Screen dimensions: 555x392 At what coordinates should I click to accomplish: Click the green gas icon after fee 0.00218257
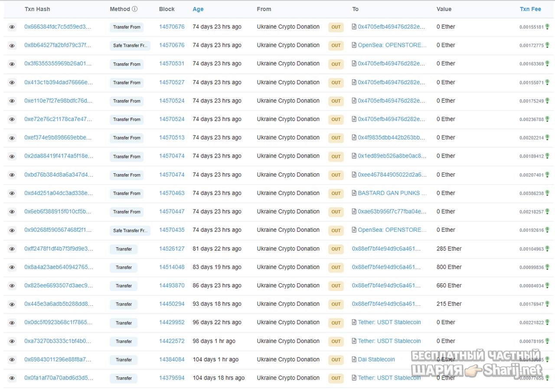click(547, 211)
